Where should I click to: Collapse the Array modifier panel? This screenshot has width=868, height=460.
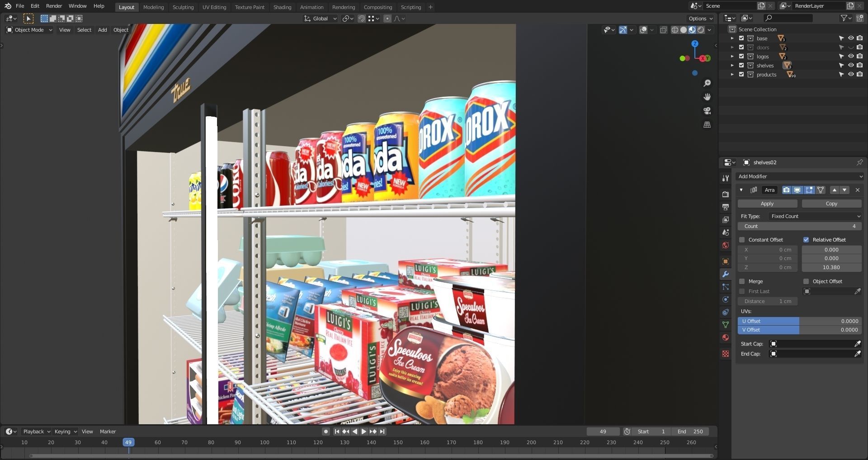pos(741,190)
